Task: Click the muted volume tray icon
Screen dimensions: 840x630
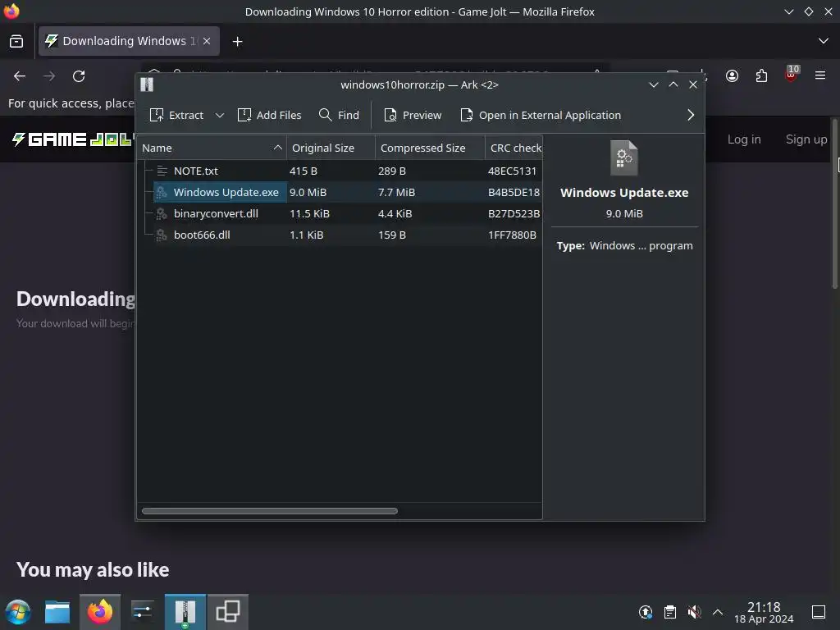Action: 694,612
